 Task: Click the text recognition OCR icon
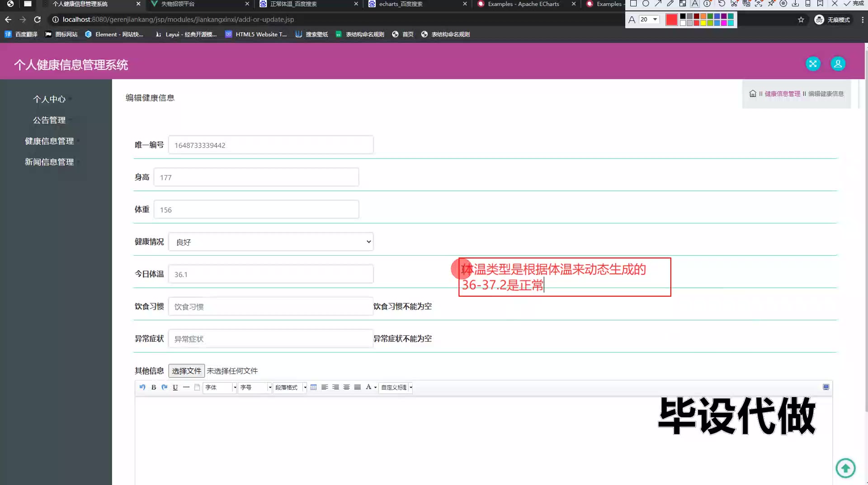(x=759, y=3)
